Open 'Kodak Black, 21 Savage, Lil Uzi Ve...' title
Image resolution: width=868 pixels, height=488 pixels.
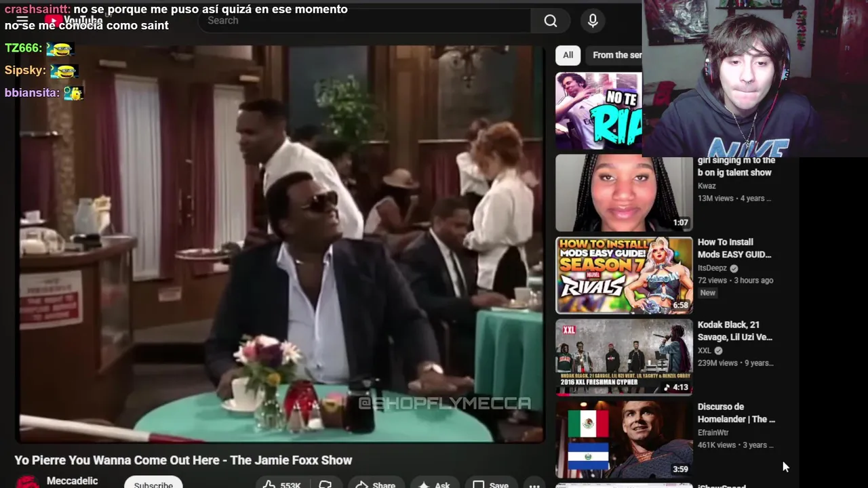[x=735, y=331]
